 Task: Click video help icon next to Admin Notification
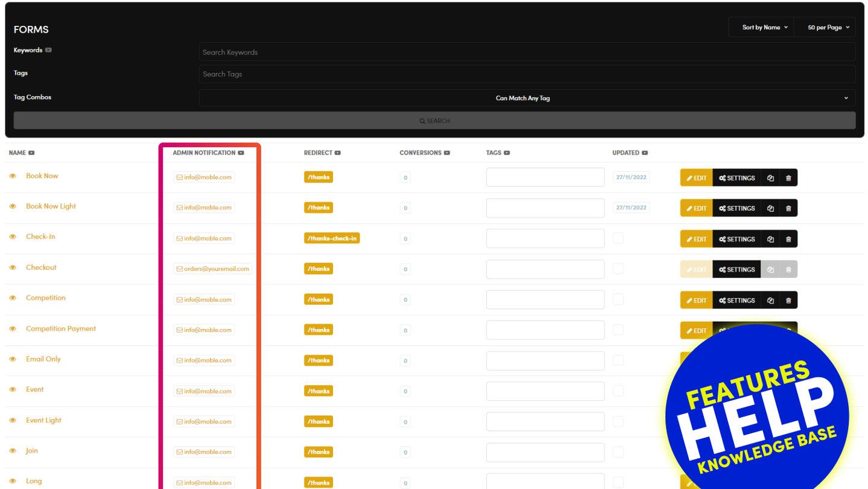click(241, 153)
